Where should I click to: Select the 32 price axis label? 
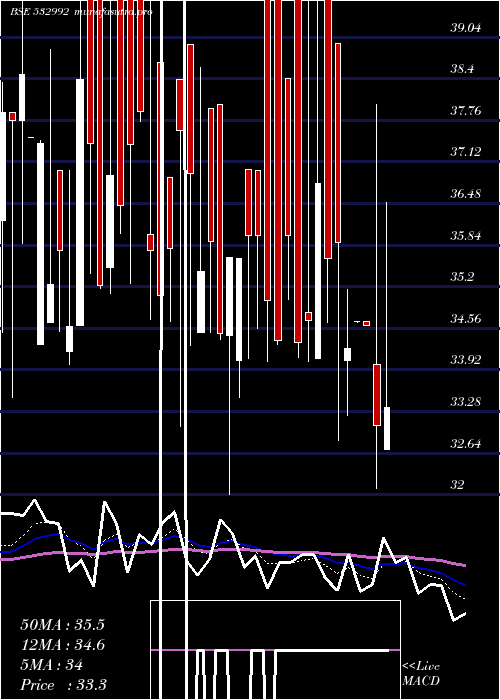[457, 484]
